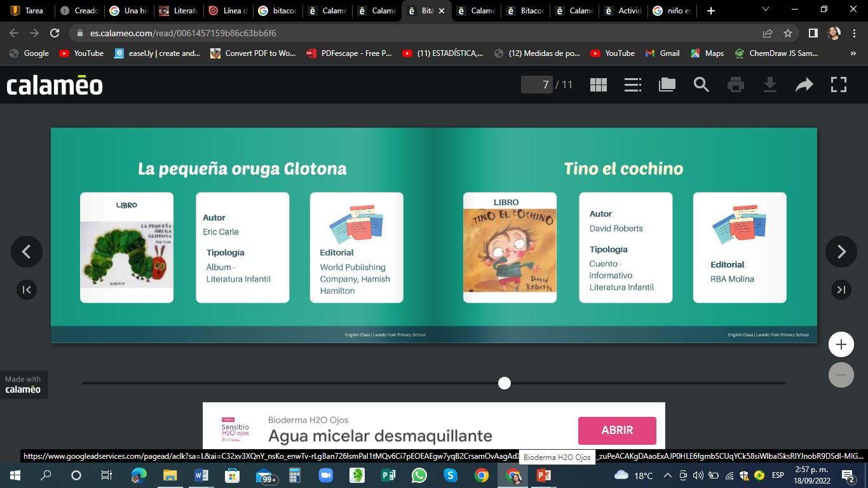Open the thumbnail grid view icon

click(599, 85)
